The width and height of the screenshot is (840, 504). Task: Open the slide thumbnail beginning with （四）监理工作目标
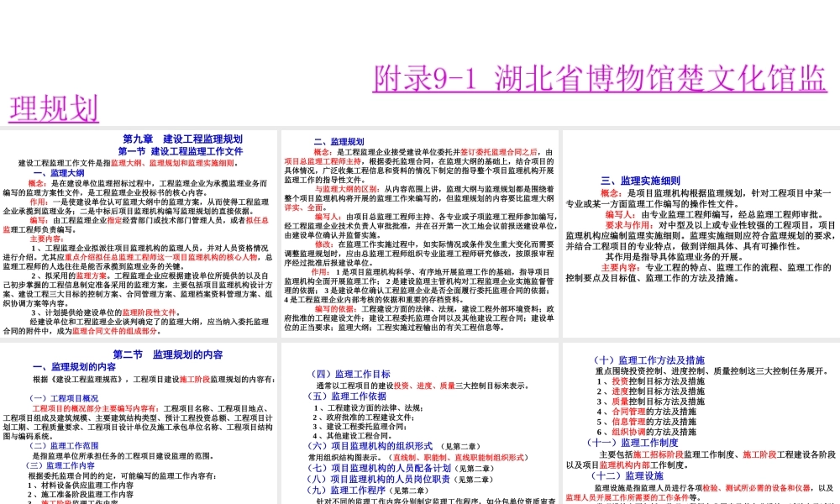pyautogui.click(x=419, y=423)
